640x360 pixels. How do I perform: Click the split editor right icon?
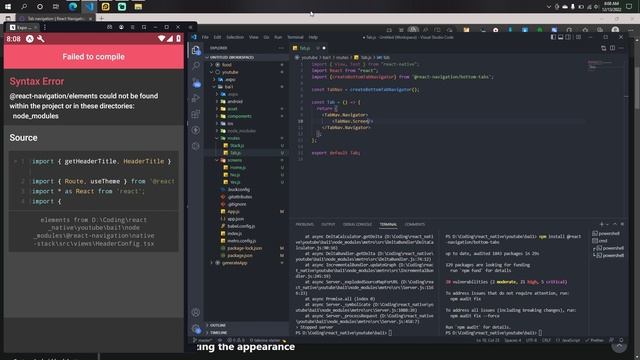coord(612,48)
